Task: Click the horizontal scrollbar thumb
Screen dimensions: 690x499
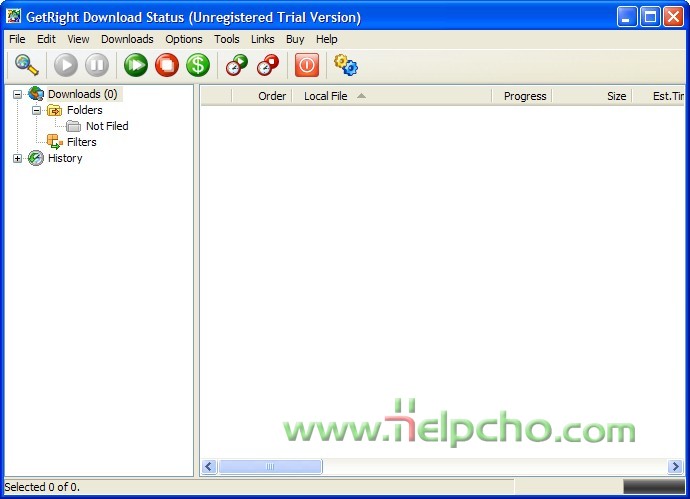Action: pos(270,466)
